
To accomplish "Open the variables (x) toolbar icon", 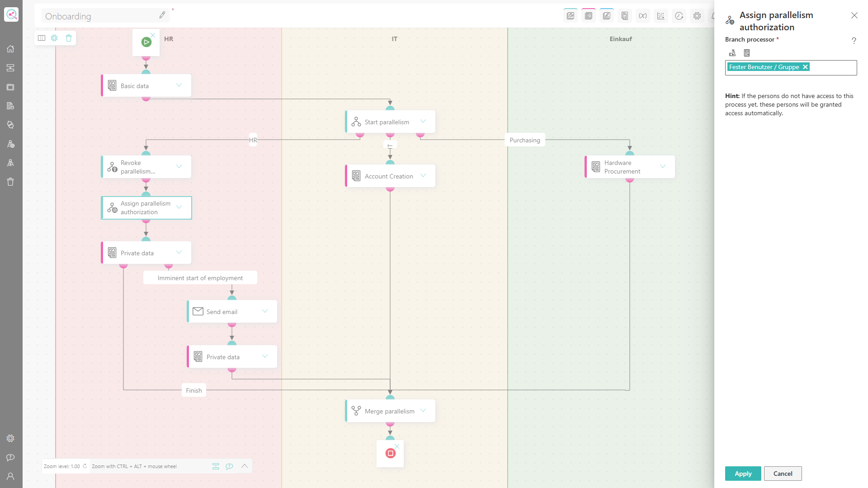I will click(x=642, y=16).
